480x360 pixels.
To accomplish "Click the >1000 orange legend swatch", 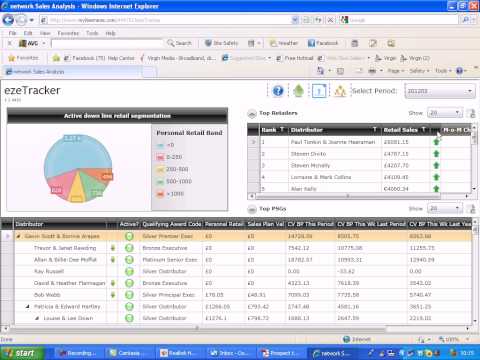I will [160, 194].
